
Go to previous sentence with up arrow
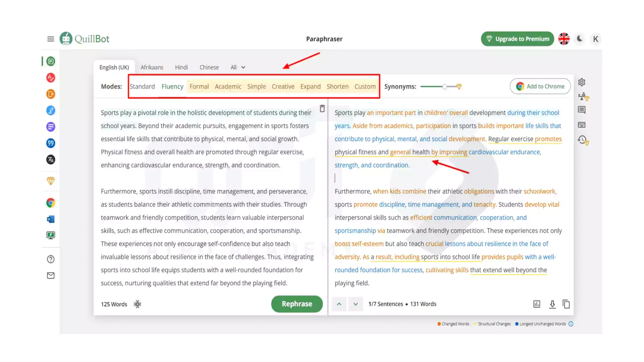(x=339, y=304)
